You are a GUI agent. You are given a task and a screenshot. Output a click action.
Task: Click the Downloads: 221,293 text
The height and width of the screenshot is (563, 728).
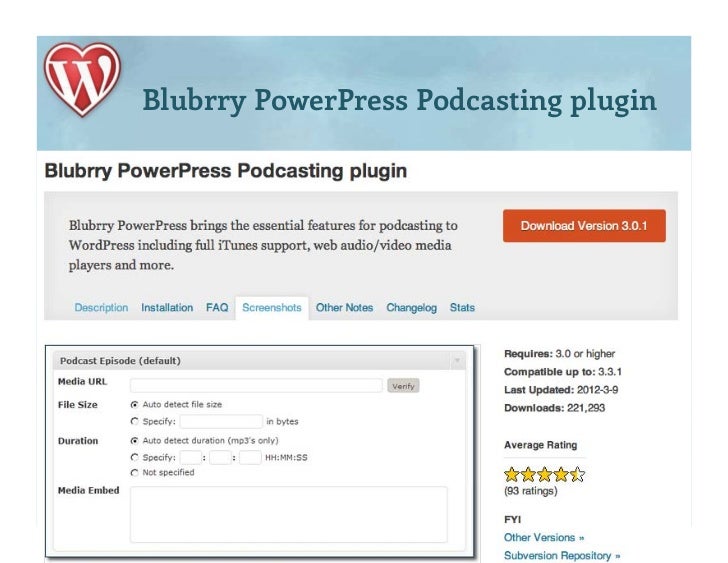554,408
